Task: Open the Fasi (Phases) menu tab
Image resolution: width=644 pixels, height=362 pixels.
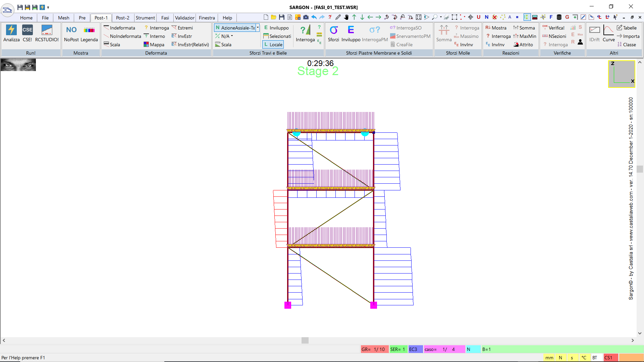Action: click(x=165, y=18)
